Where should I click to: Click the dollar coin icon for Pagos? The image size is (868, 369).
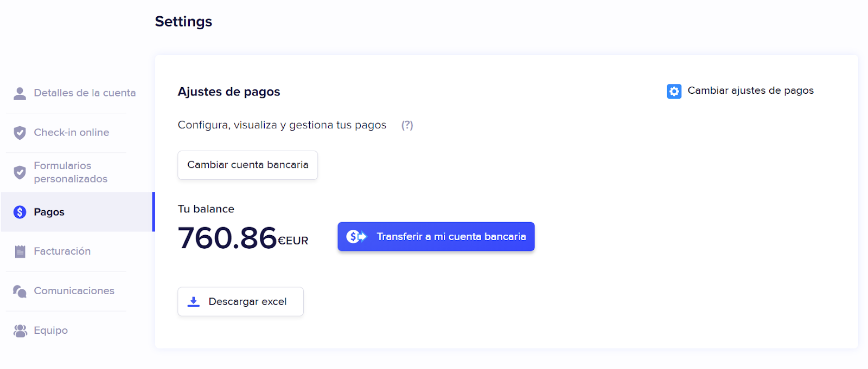[x=20, y=212]
